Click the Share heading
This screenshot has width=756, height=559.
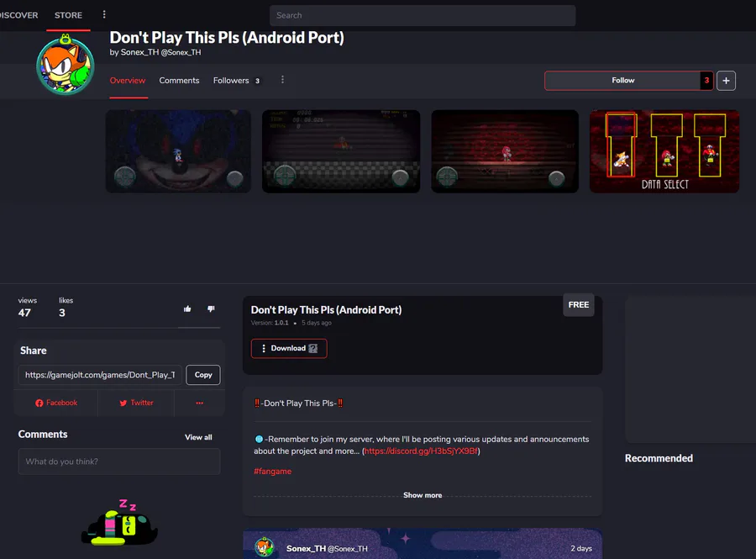[34, 351]
